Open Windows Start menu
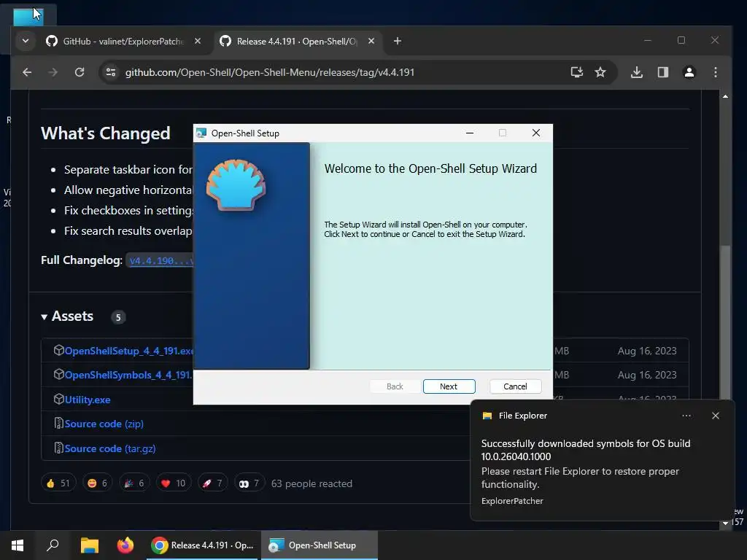Screen dimensions: 747x560 pos(18,545)
